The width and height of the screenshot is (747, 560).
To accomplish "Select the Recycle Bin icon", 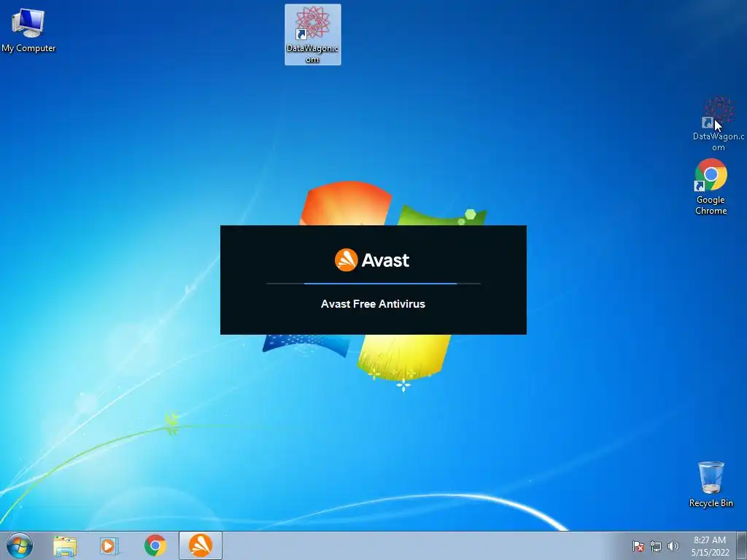I will (x=711, y=483).
